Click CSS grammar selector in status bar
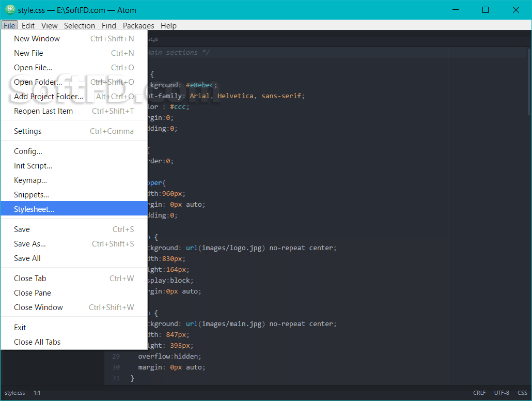 click(x=523, y=393)
